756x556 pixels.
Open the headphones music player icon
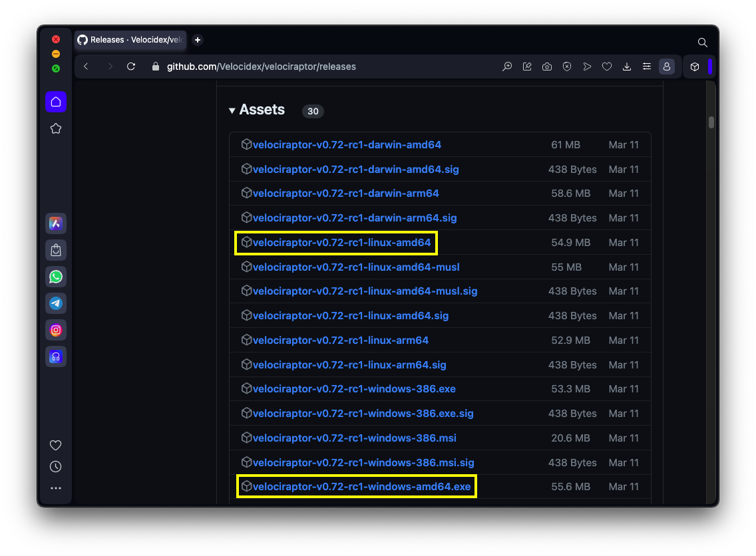click(56, 356)
